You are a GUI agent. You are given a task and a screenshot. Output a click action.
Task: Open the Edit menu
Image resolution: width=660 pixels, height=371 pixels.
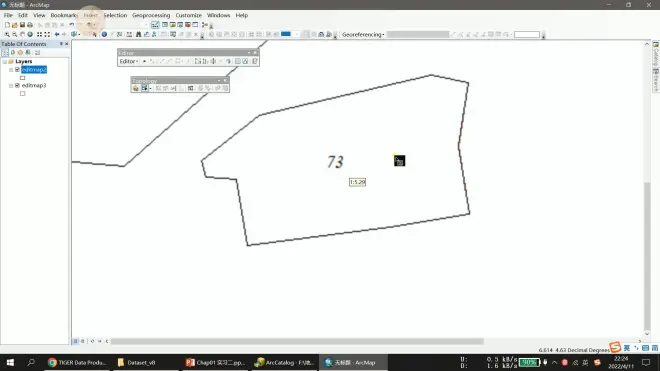click(23, 15)
